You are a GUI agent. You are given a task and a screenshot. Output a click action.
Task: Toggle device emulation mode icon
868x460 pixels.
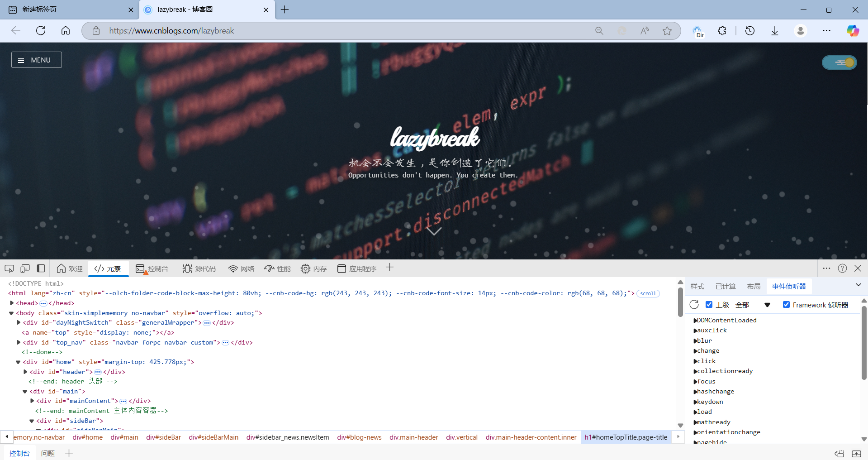pyautogui.click(x=25, y=268)
